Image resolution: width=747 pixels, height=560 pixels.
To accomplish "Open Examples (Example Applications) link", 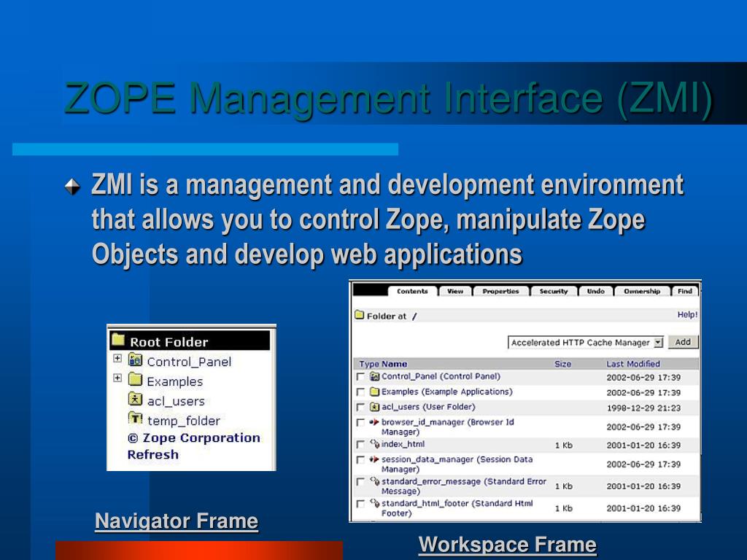I will pos(447,392).
